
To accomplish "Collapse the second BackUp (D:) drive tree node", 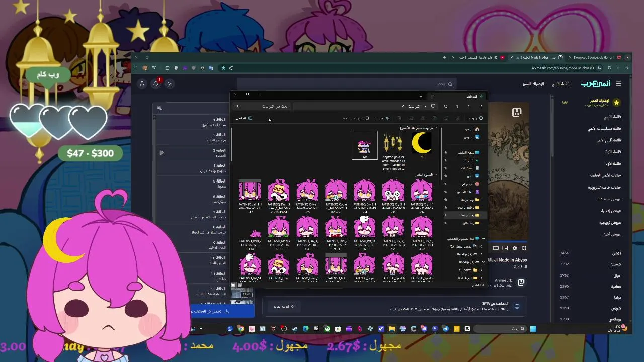I will coord(484,262).
